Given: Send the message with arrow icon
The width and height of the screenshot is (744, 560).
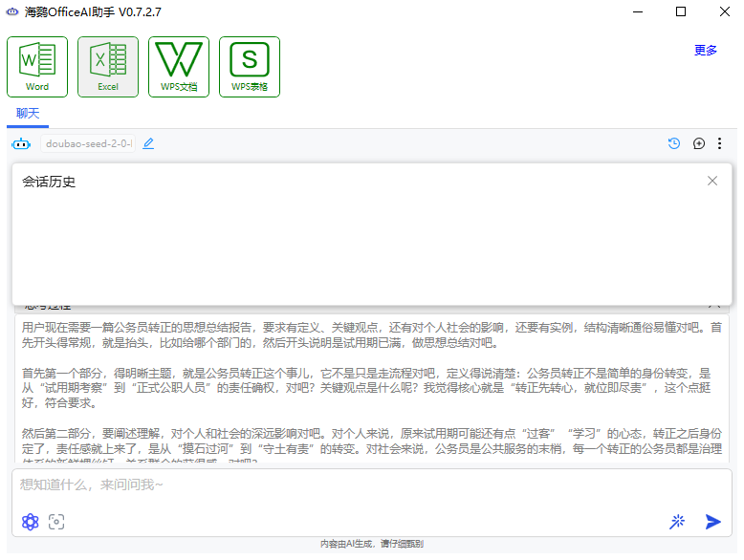Looking at the screenshot, I should tap(712, 522).
